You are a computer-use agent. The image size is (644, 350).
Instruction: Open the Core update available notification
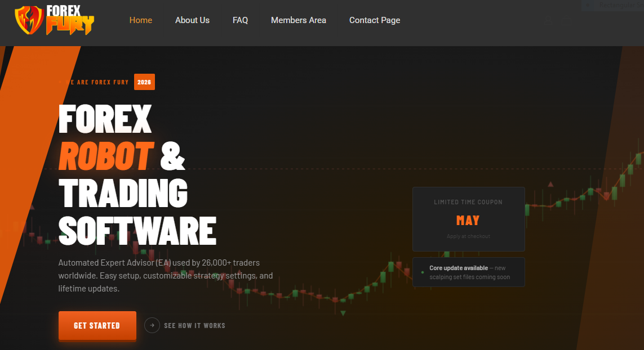click(x=469, y=272)
